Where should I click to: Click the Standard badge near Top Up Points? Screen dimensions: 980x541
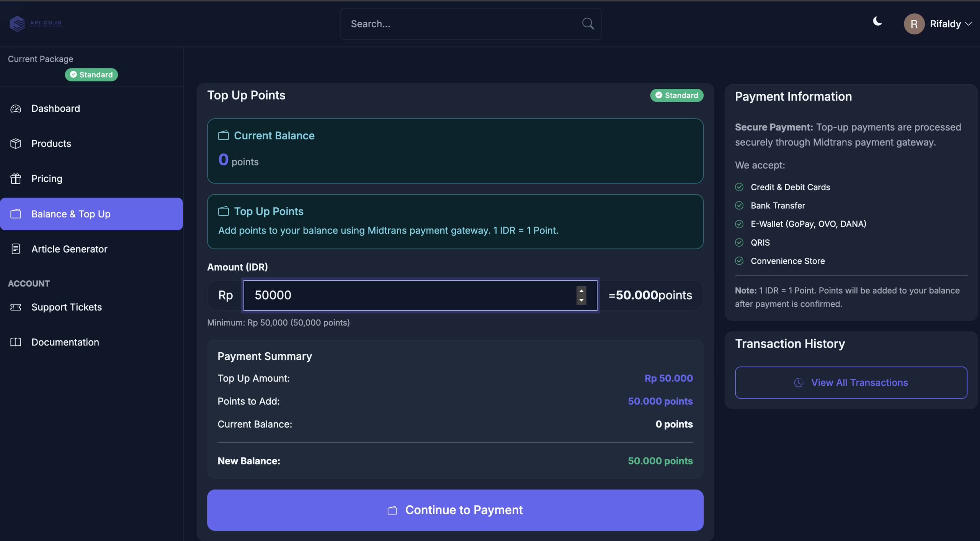(676, 95)
